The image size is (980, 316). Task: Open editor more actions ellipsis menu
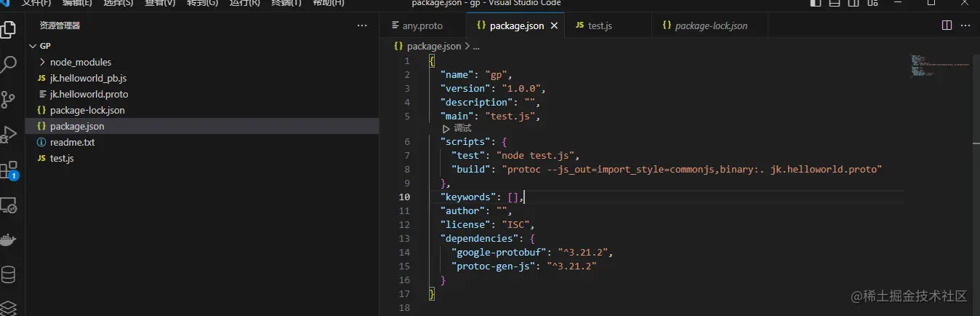coord(967,25)
